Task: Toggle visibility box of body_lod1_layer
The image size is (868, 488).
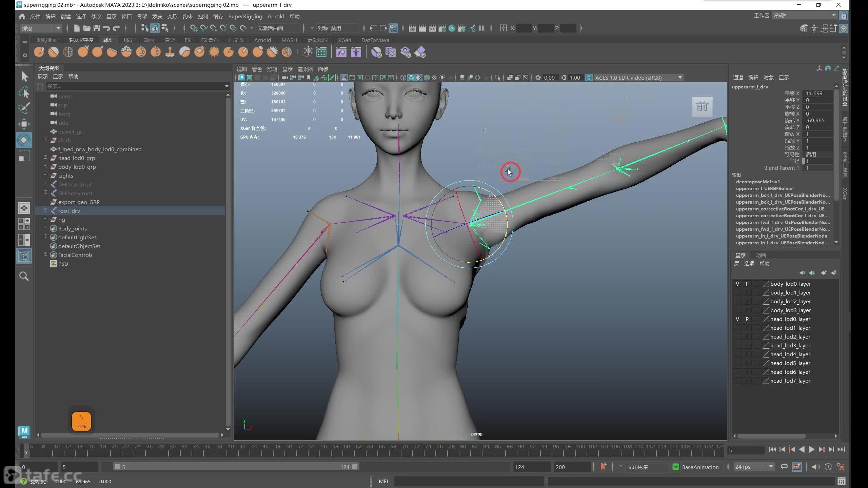Action: [x=737, y=293]
